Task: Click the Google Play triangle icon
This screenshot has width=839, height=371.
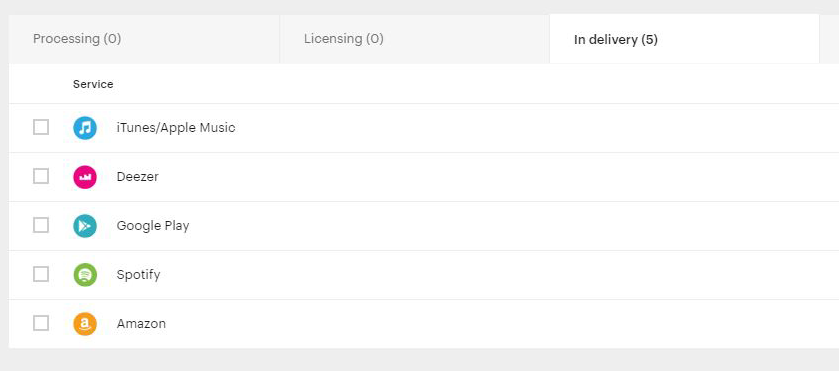Action: tap(85, 226)
